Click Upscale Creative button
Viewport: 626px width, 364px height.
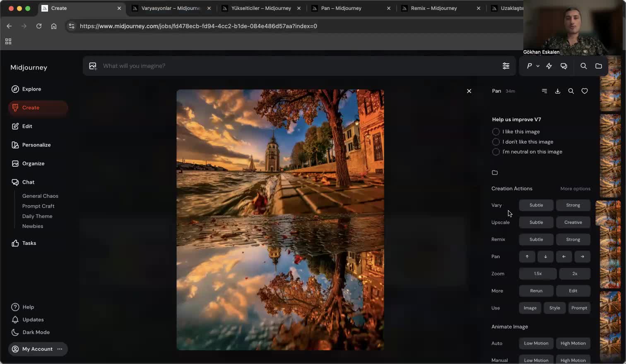click(x=573, y=223)
